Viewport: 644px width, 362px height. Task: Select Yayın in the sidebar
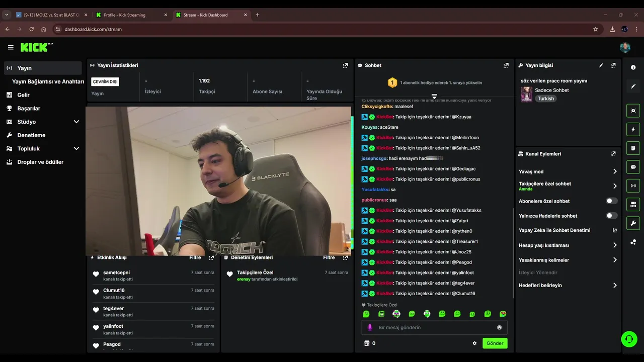tap(43, 68)
